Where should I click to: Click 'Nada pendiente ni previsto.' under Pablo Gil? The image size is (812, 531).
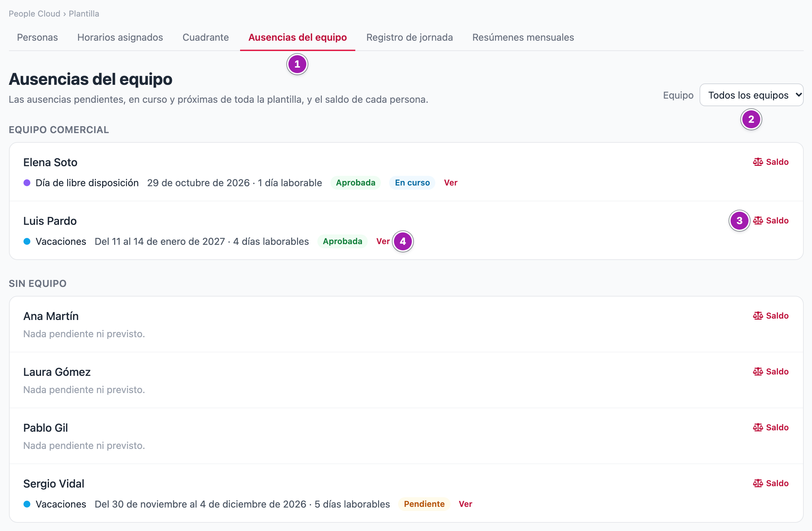point(84,445)
